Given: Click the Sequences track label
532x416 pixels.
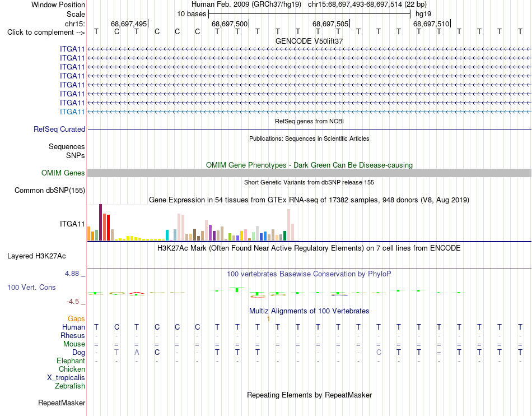Looking at the screenshot, I should click(x=67, y=146).
